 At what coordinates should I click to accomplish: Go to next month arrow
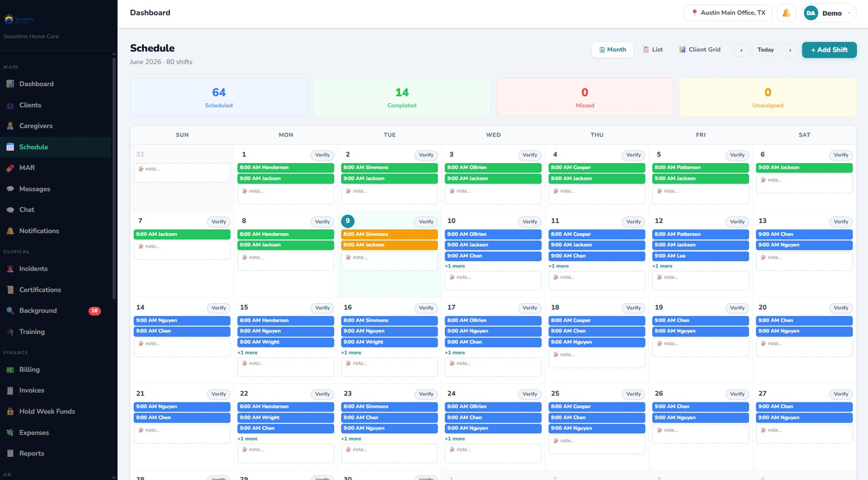click(790, 50)
